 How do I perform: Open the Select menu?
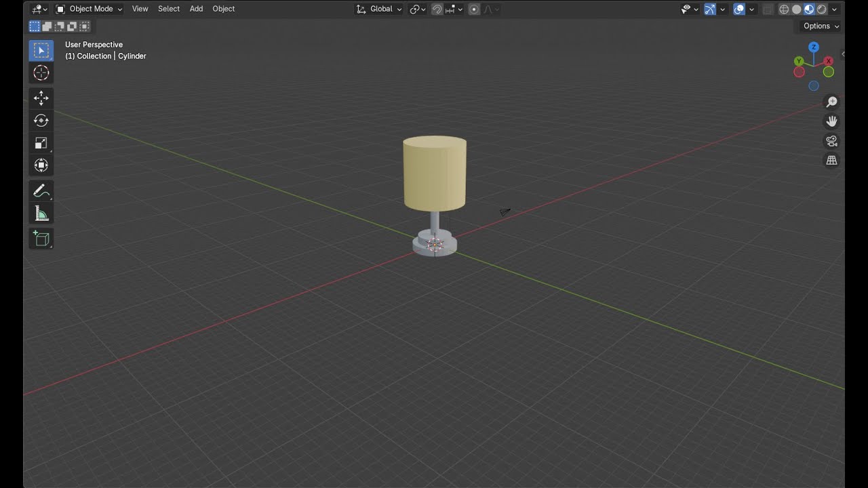[x=169, y=9]
